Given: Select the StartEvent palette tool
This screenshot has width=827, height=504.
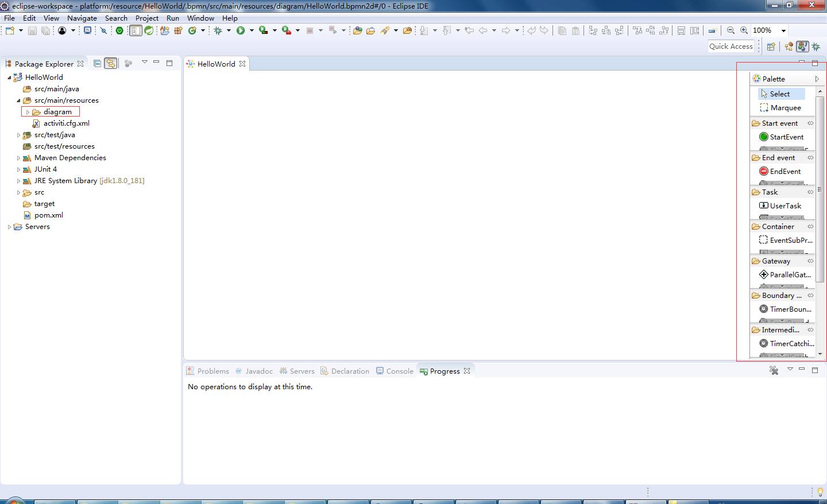Looking at the screenshot, I should [x=782, y=137].
